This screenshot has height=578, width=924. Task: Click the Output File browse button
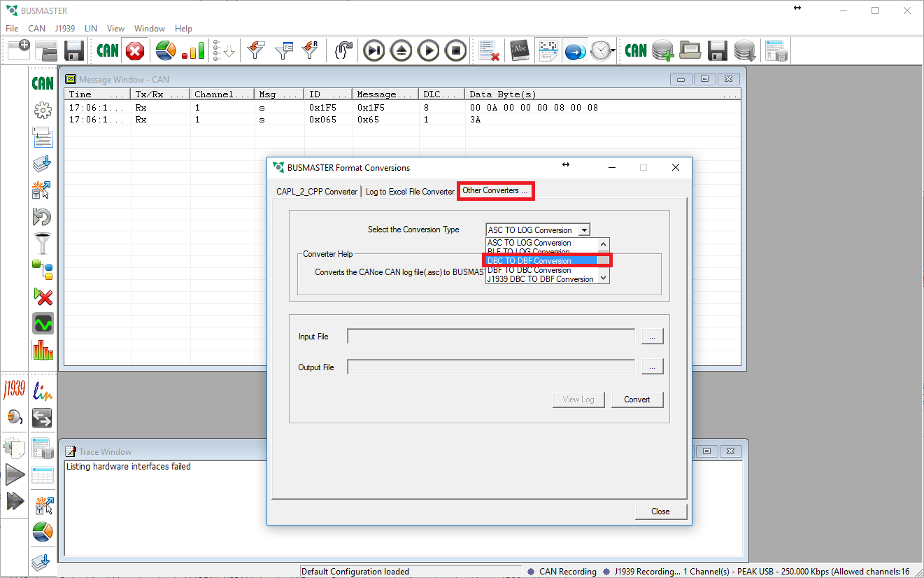(652, 367)
